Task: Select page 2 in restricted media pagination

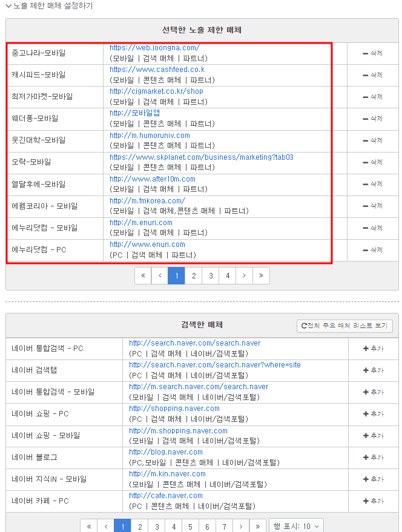Action: pos(194,275)
